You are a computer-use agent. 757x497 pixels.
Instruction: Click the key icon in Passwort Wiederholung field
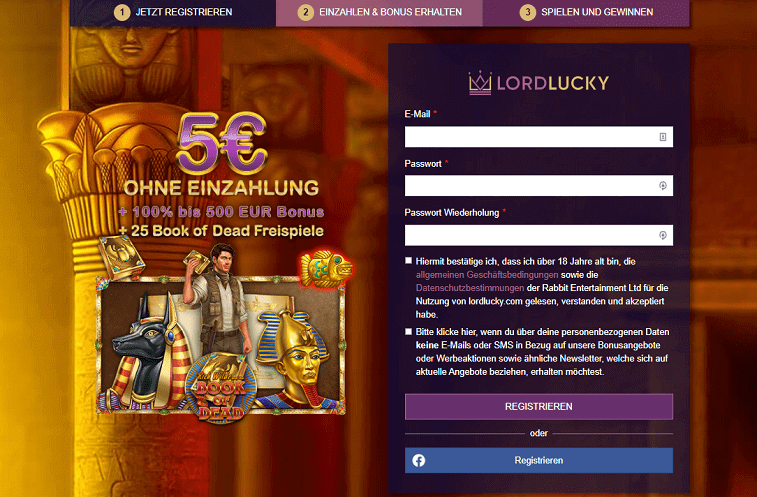point(663,235)
